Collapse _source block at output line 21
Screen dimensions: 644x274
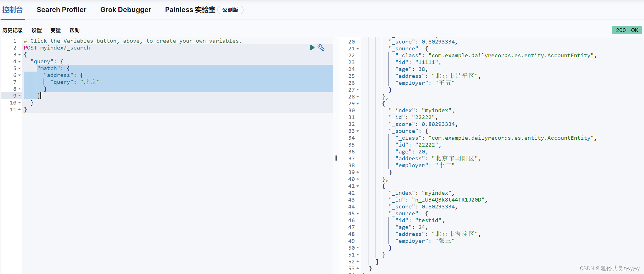click(x=358, y=49)
